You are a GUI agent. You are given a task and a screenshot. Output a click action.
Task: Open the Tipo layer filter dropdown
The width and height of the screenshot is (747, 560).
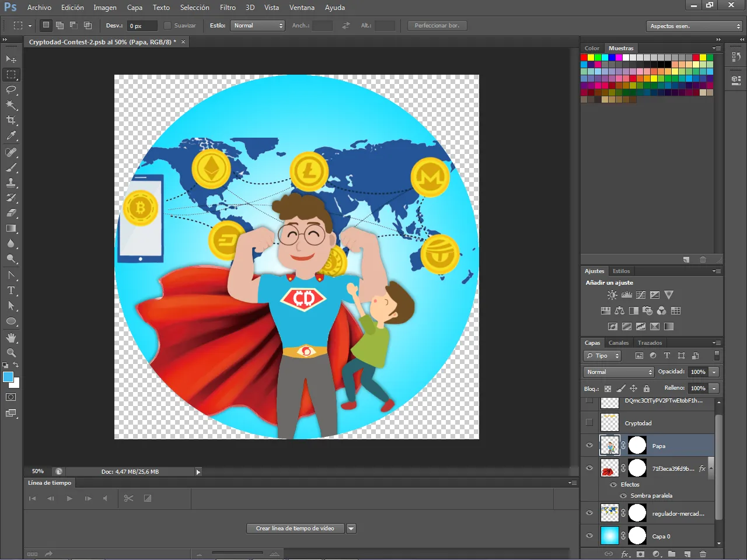tap(602, 356)
